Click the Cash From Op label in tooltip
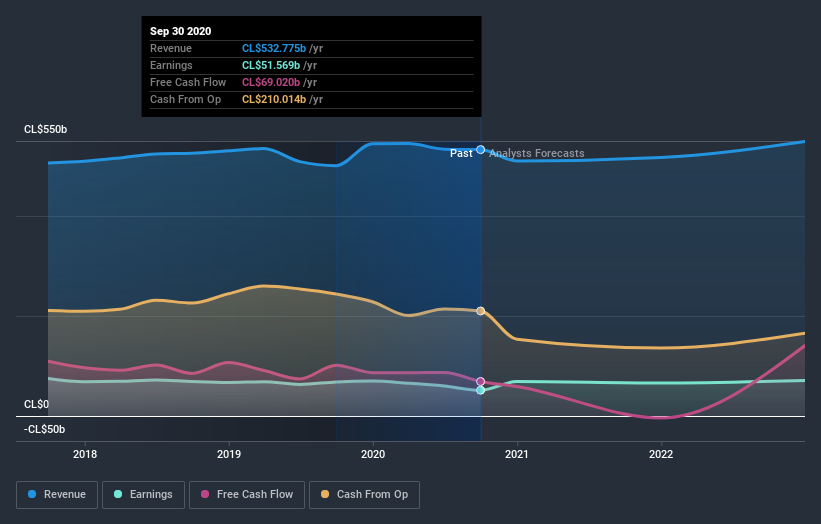The height and width of the screenshot is (524, 821). tap(185, 99)
